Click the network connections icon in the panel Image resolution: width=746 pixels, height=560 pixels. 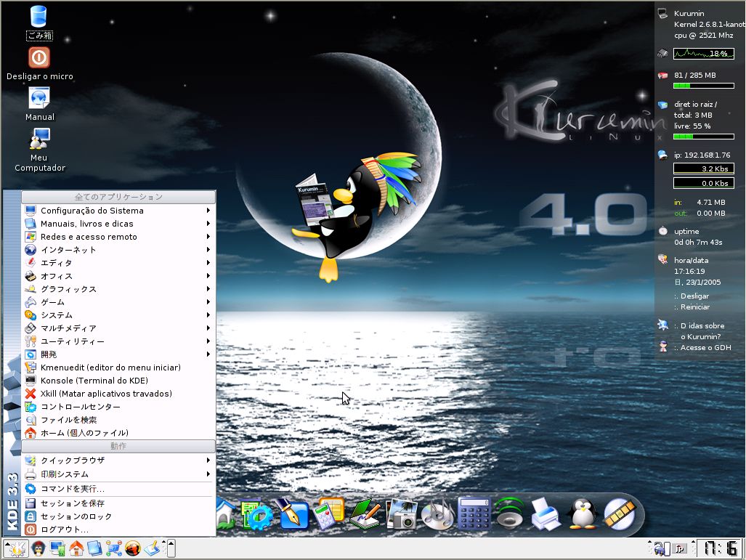(x=114, y=548)
